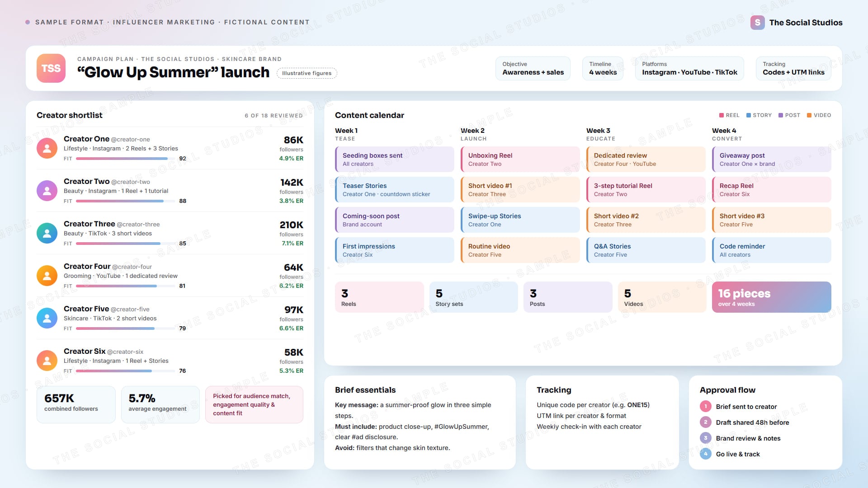
Task: Select Creator Five's blue avatar icon
Action: coord(47,318)
